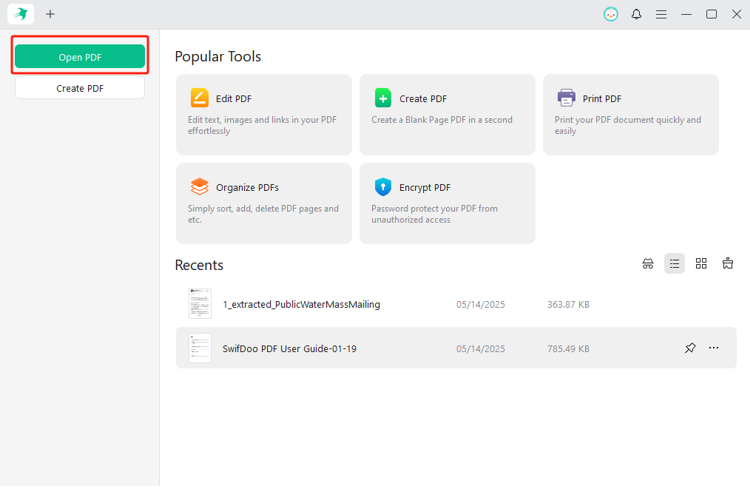This screenshot has width=750, height=487.
Task: Open notifications bell icon
Action: tap(636, 14)
